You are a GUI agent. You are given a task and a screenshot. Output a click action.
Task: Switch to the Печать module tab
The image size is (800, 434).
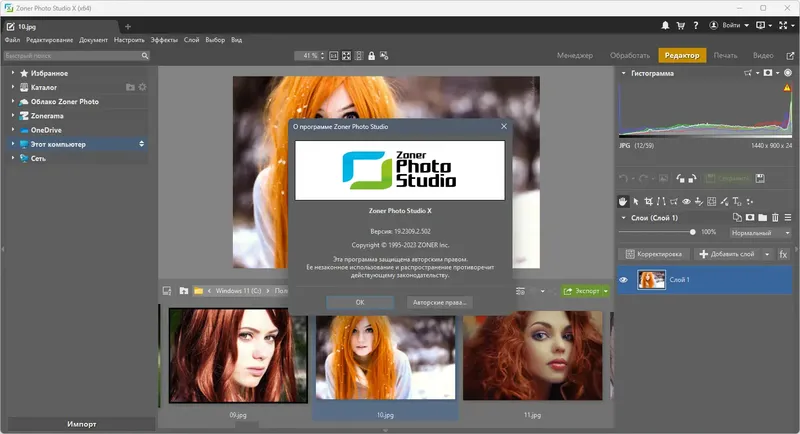(x=726, y=55)
